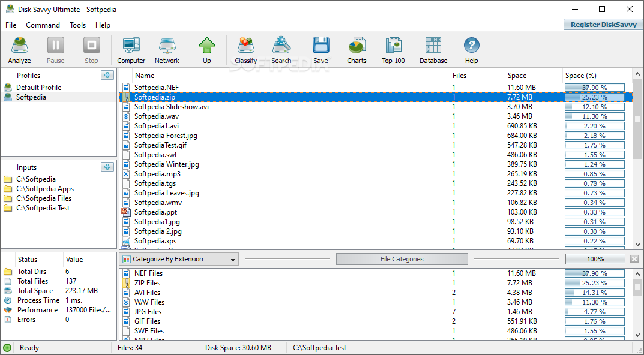Select the Softpedia Forest.jpg row
644x355 pixels.
coord(376,136)
